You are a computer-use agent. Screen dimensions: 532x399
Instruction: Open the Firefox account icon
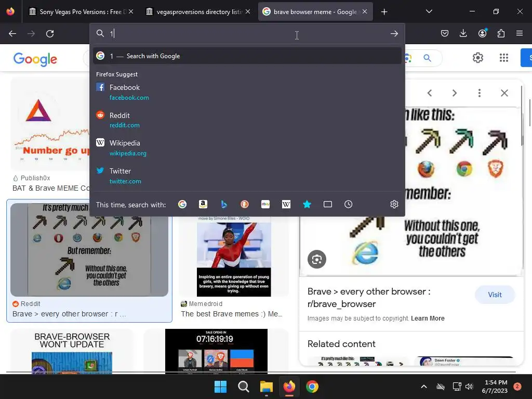[x=482, y=33]
